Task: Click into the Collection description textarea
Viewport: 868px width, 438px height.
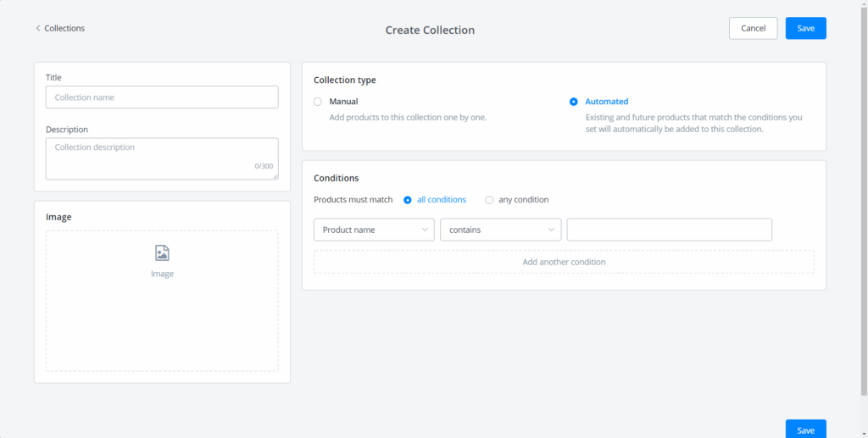Action: [x=162, y=158]
